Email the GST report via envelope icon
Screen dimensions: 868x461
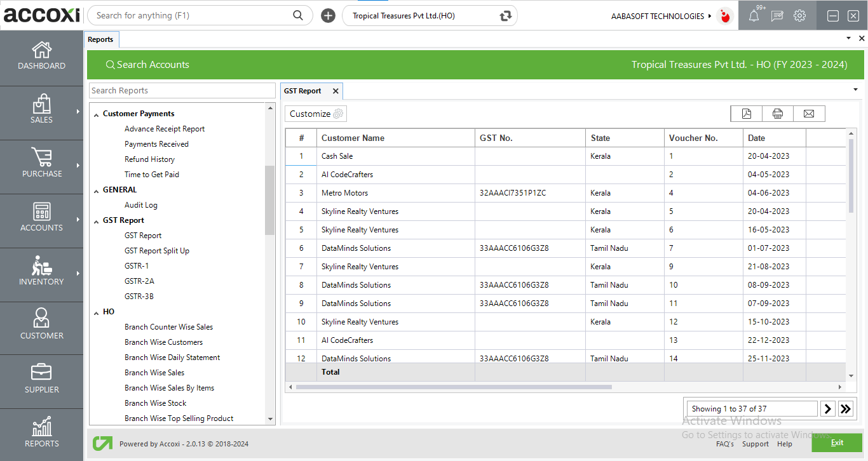tap(809, 114)
